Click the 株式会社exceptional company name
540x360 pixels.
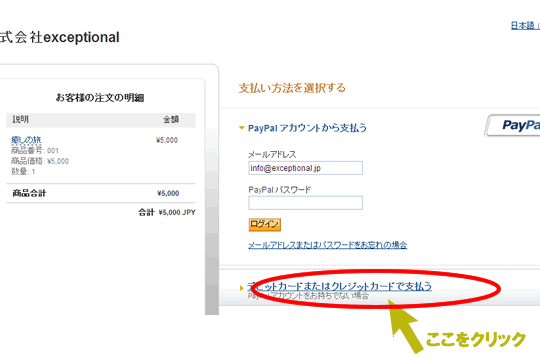point(60,37)
